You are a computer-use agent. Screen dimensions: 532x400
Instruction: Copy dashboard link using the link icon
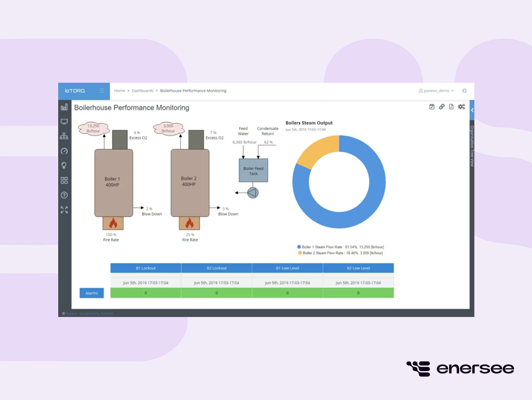(x=442, y=107)
